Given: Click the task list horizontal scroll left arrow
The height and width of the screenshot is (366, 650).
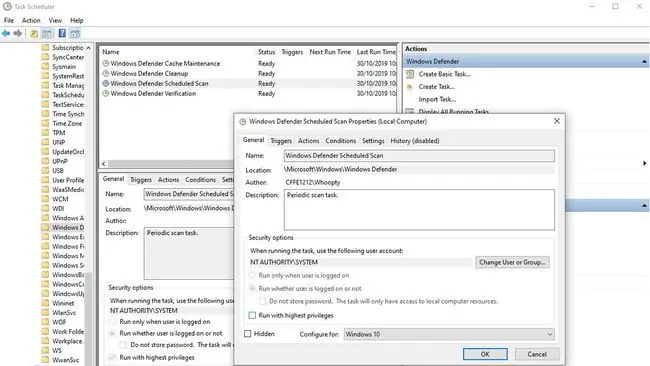Looking at the screenshot, I should click(104, 164).
